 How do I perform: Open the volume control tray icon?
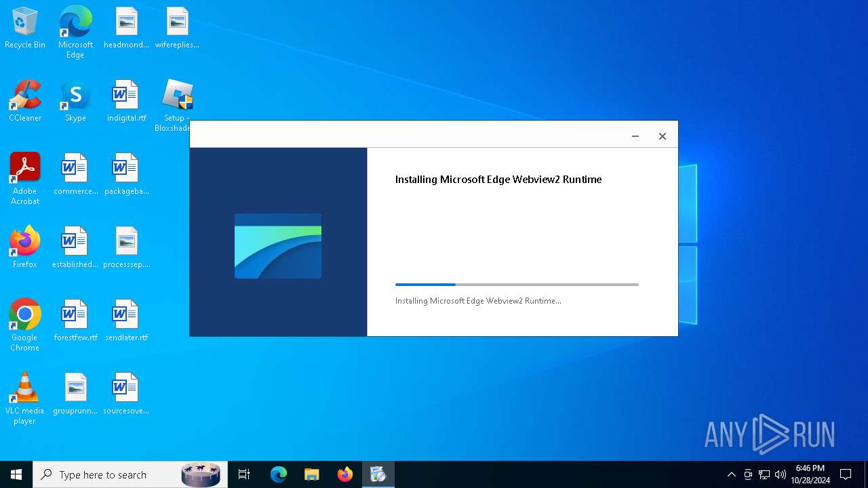coord(781,474)
